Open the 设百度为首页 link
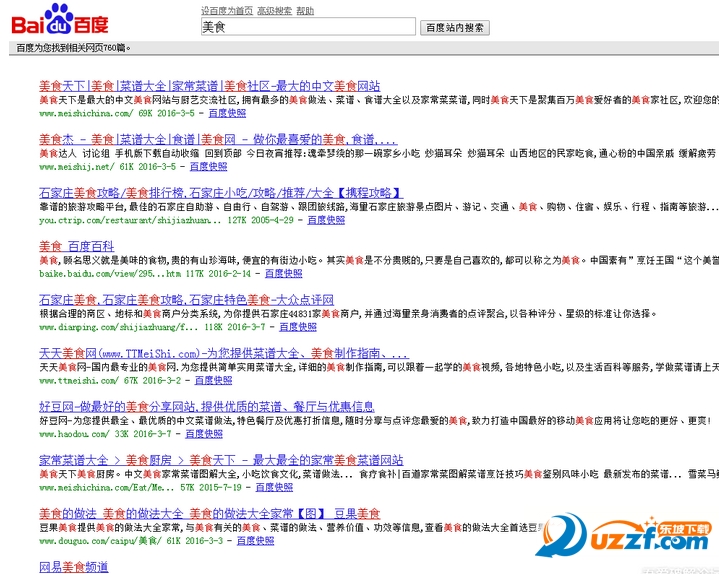Image resolution: width=719 pixels, height=574 pixels. pyautogui.click(x=227, y=10)
